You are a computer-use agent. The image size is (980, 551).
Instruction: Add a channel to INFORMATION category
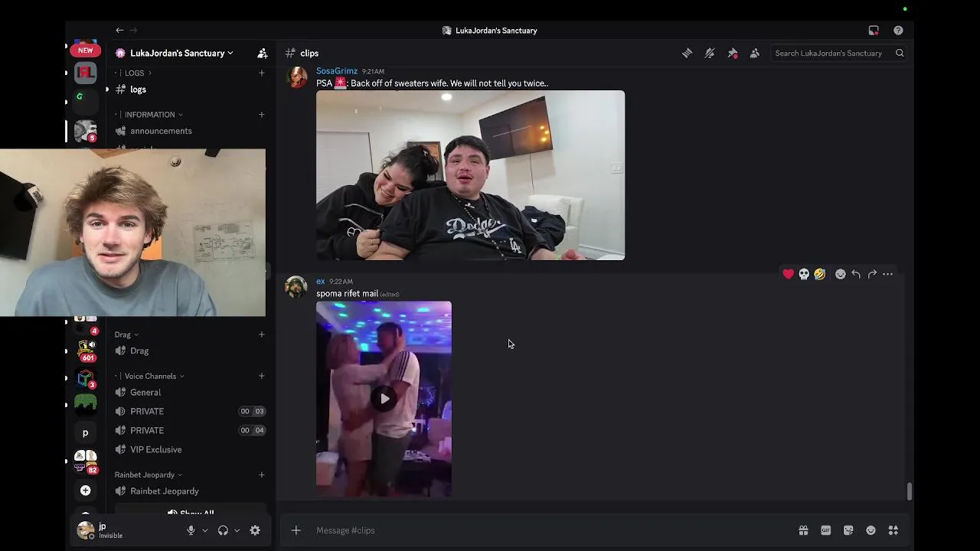(x=262, y=115)
